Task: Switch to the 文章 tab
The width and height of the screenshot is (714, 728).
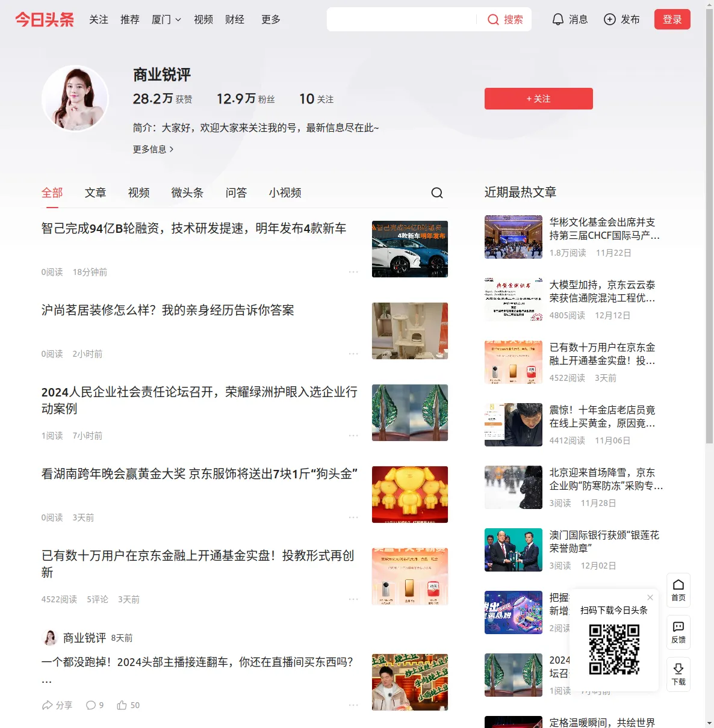Action: (x=96, y=193)
